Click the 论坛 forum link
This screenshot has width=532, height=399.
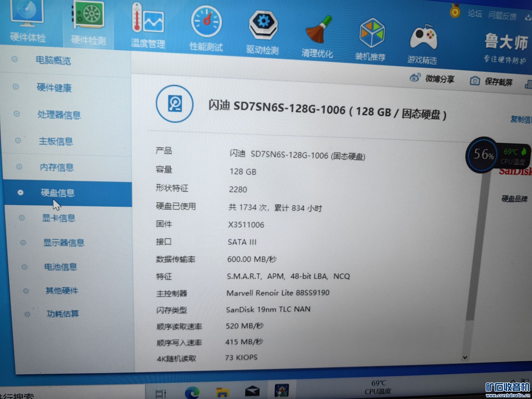475,13
